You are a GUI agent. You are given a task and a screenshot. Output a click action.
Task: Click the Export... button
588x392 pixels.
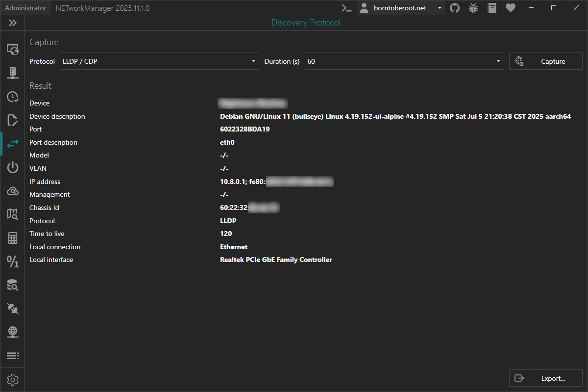[545, 378]
